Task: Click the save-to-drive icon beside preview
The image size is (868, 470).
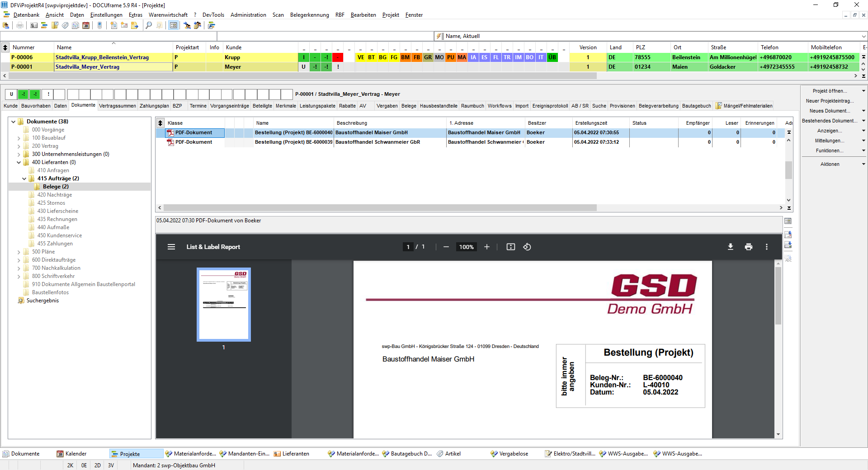Action: pyautogui.click(x=788, y=245)
